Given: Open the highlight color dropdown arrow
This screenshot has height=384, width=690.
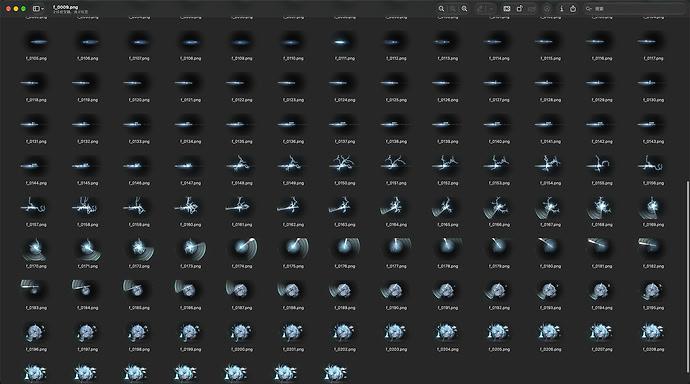Looking at the screenshot, I should coord(491,8).
